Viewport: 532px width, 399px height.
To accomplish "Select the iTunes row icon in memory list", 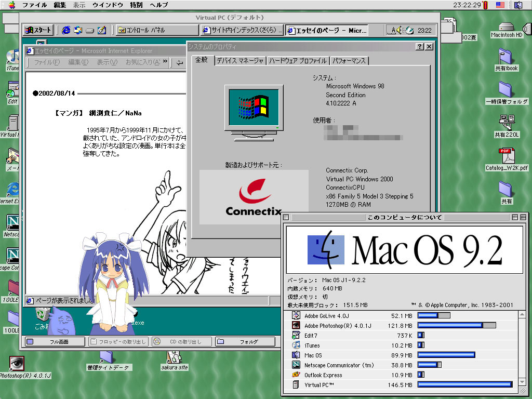I will [296, 345].
